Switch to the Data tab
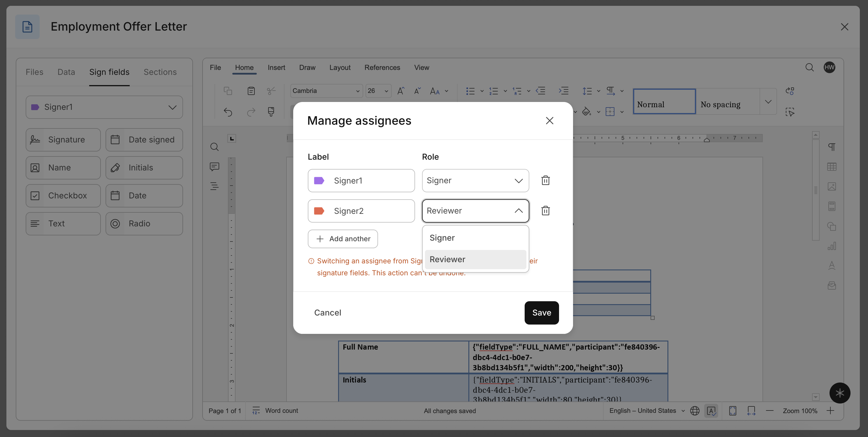 point(66,72)
